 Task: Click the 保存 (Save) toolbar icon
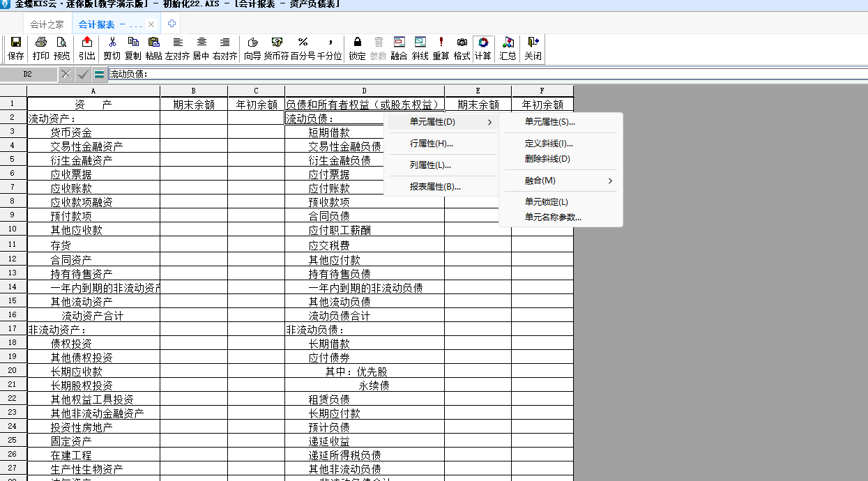[x=15, y=48]
